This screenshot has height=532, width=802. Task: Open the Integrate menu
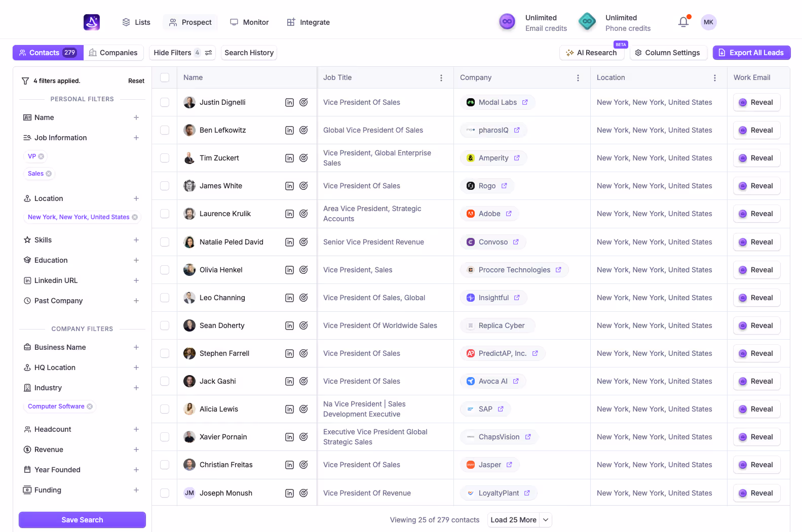(308, 22)
